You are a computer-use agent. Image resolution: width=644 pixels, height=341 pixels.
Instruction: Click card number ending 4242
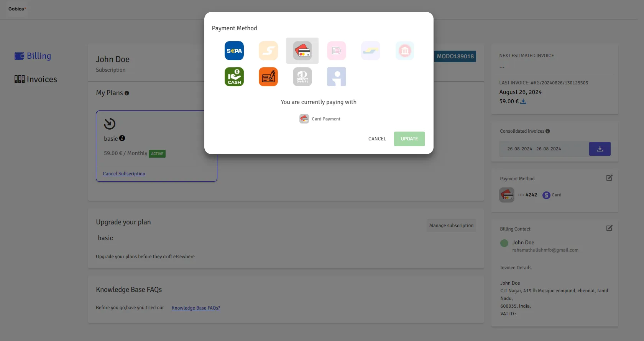point(528,195)
